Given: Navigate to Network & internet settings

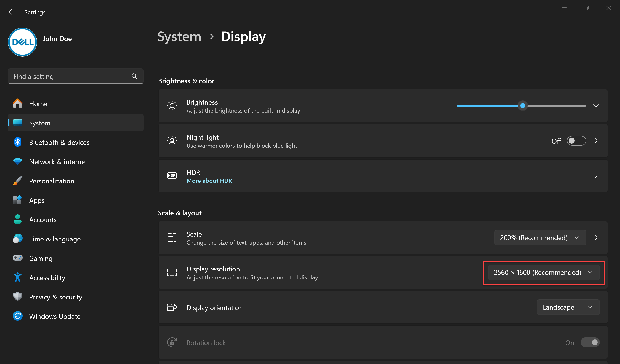Looking at the screenshot, I should (58, 162).
